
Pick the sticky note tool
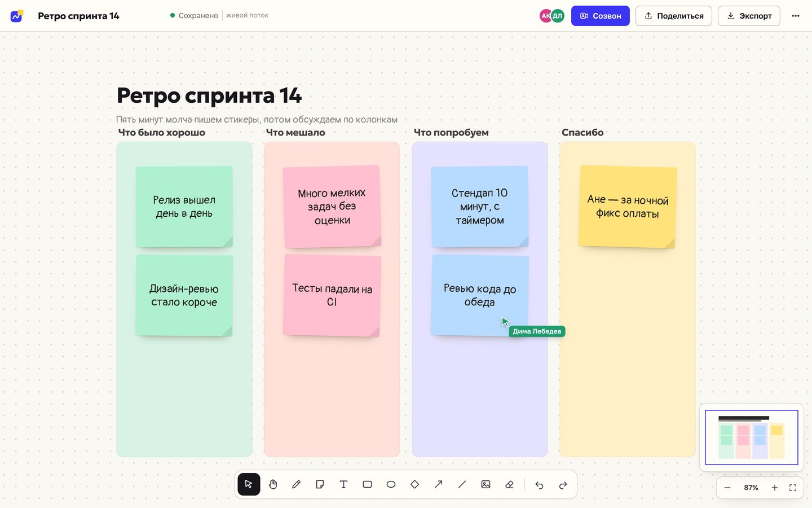point(320,484)
